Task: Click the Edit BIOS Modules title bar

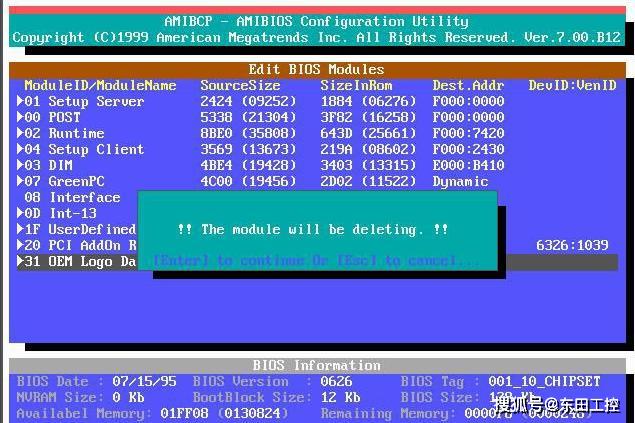Action: point(317,69)
